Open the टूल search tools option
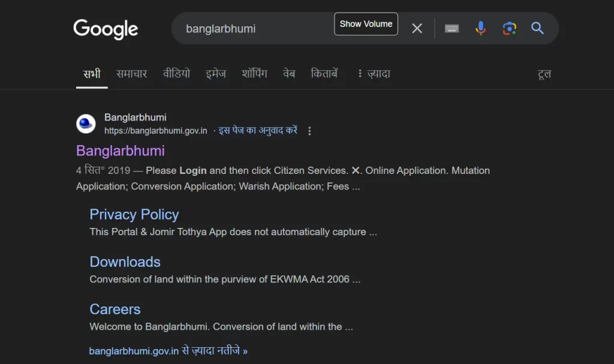 point(544,74)
